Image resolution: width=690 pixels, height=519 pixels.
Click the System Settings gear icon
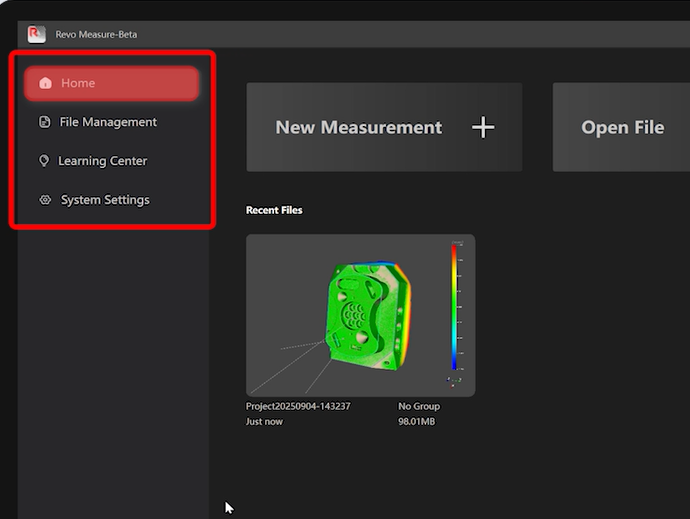(44, 200)
